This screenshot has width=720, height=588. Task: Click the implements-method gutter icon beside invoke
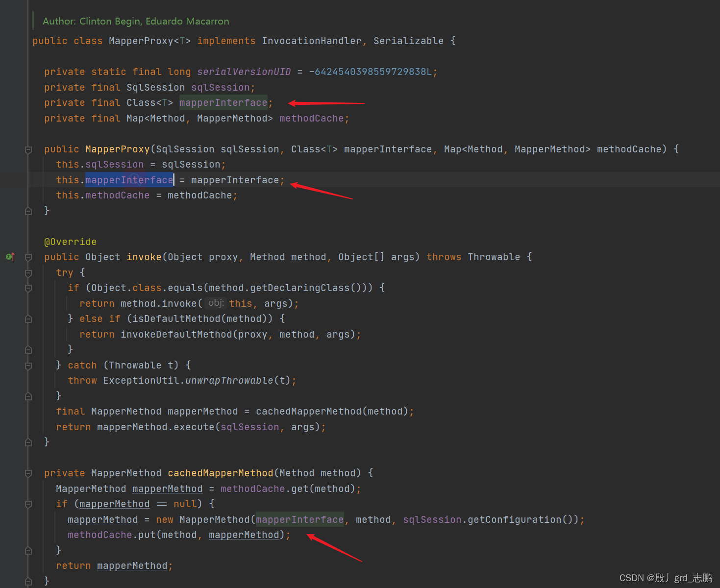coord(10,257)
